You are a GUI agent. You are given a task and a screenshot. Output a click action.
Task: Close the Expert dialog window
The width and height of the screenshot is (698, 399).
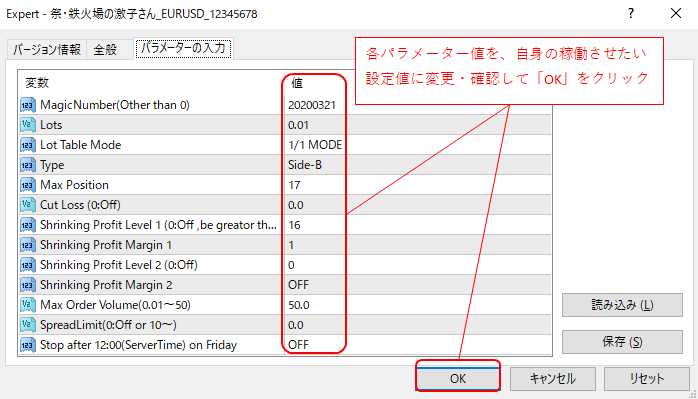coord(676,14)
